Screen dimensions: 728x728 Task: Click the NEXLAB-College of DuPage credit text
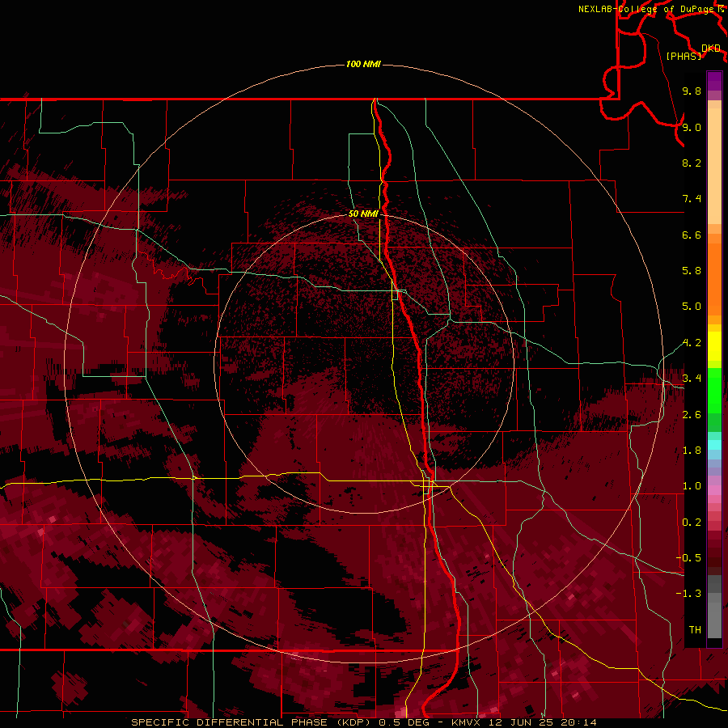pyautogui.click(x=645, y=9)
